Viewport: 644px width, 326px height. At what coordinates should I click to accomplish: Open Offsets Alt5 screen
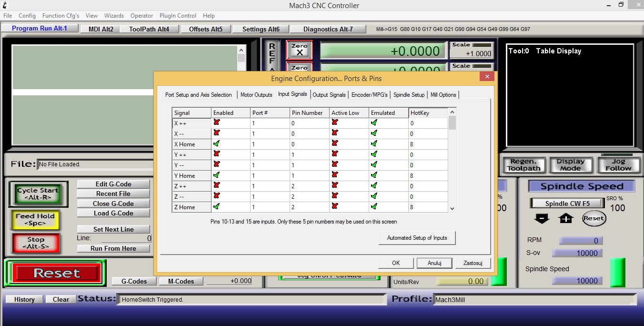click(x=206, y=29)
